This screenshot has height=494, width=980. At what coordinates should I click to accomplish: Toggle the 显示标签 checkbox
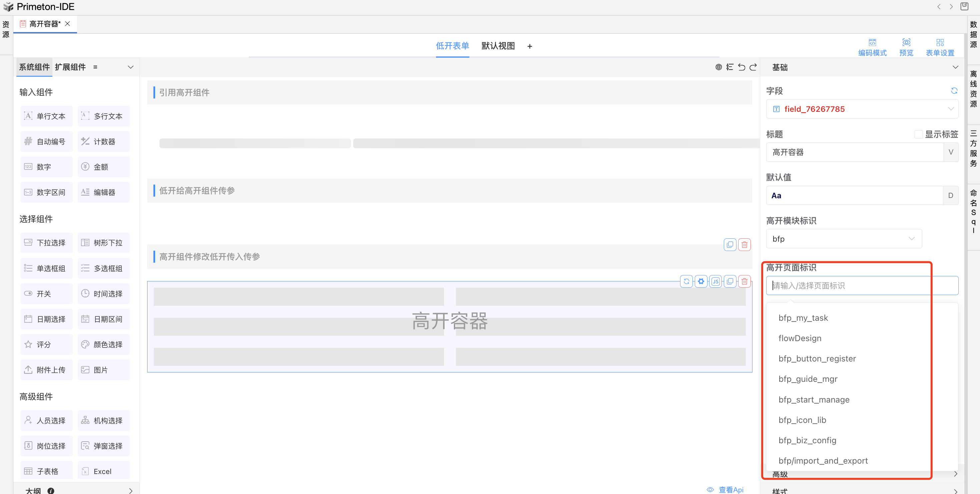pyautogui.click(x=918, y=134)
